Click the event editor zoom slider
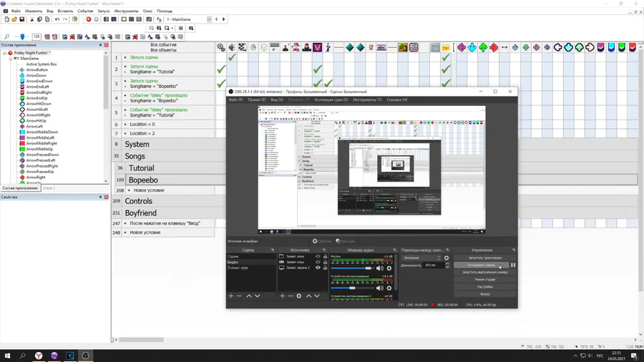Image resolution: width=644 pixels, height=362 pixels. 21,37
